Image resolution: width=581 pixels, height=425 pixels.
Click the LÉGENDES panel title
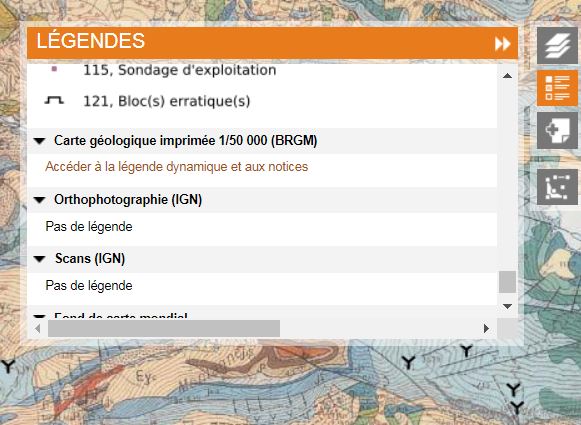point(90,41)
